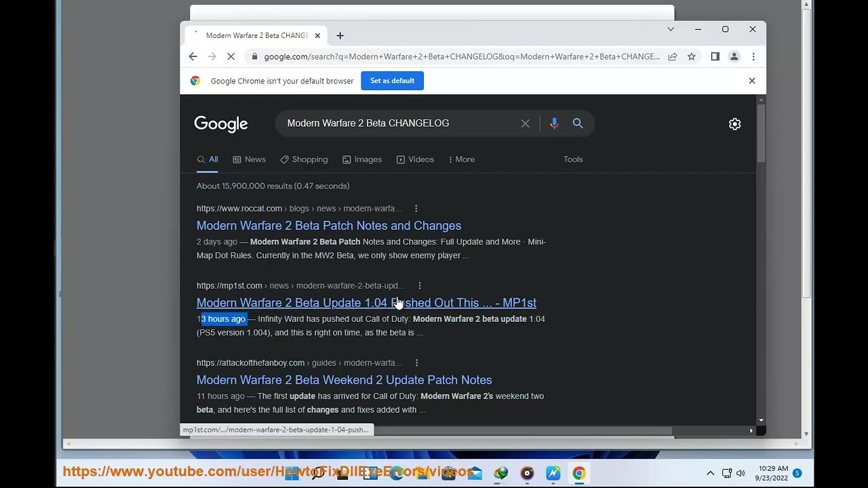Click the roccat.com result URL

click(x=298, y=209)
